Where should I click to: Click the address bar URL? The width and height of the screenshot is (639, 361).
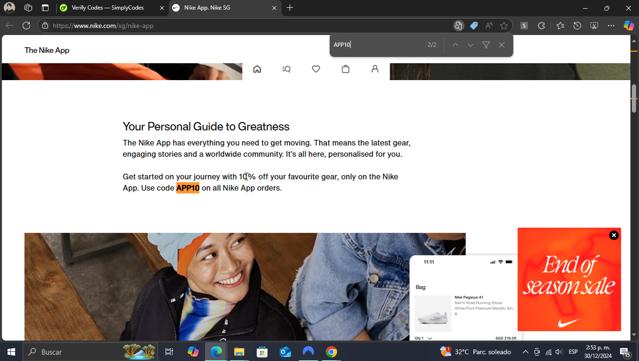click(x=103, y=26)
